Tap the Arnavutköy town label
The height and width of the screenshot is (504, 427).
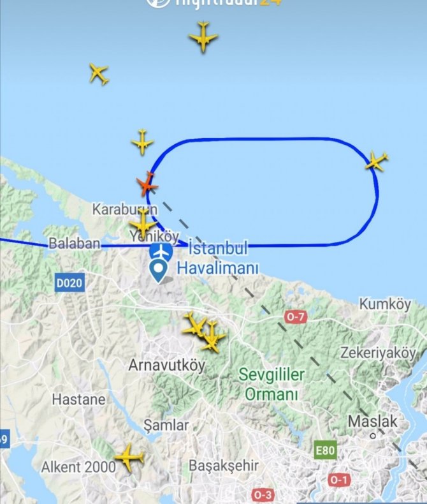point(166,366)
